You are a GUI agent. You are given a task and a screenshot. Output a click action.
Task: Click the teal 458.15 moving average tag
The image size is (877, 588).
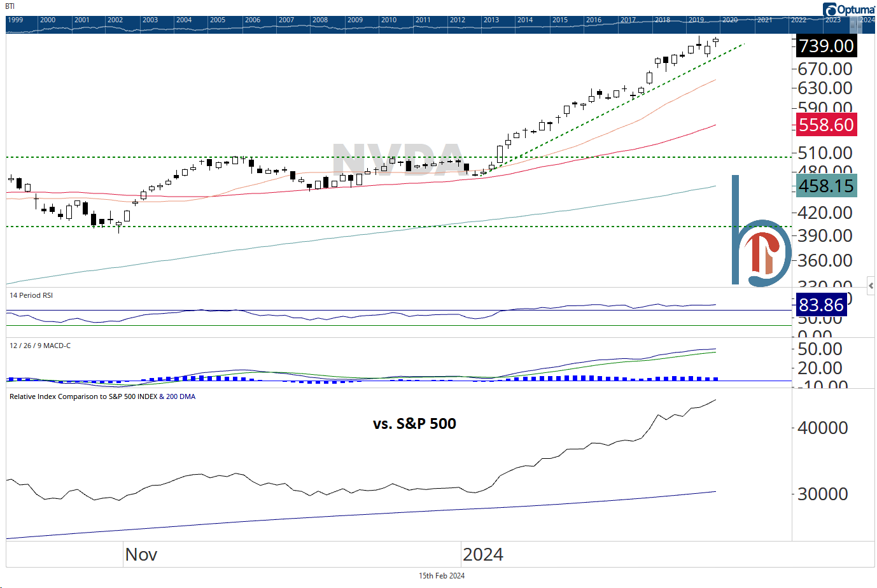(826, 186)
